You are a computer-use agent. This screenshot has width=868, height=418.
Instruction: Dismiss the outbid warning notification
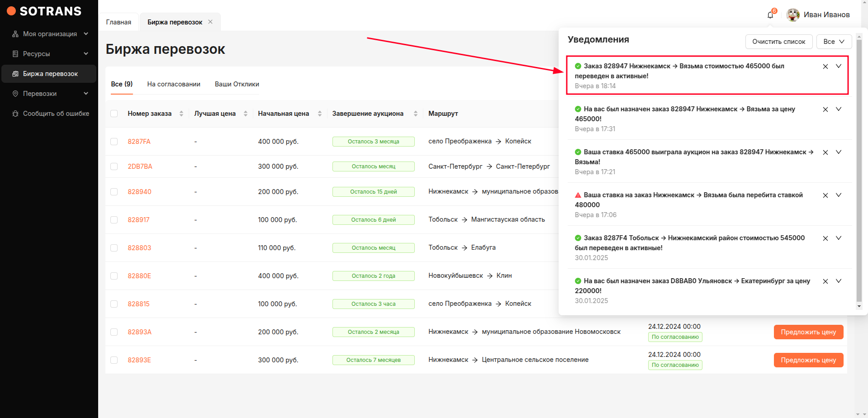pyautogui.click(x=825, y=195)
